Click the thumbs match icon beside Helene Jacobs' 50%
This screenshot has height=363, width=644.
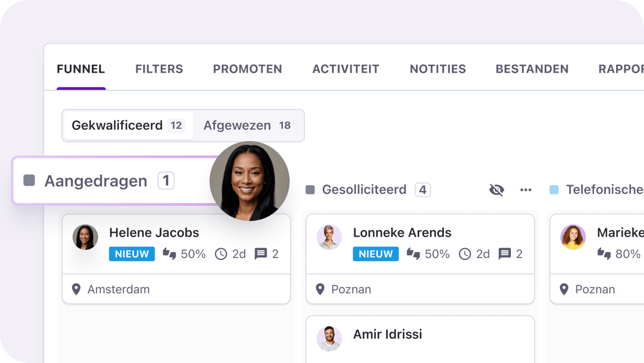170,254
